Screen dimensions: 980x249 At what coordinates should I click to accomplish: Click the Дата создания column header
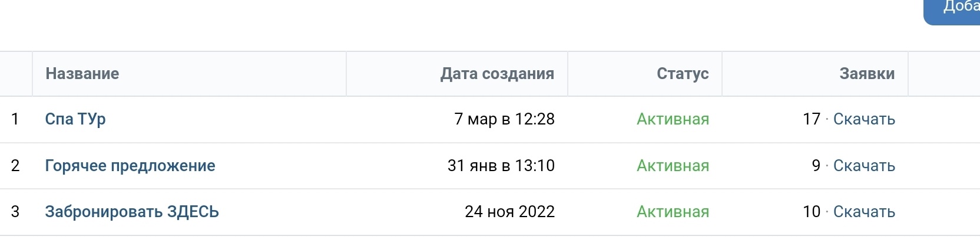click(497, 74)
